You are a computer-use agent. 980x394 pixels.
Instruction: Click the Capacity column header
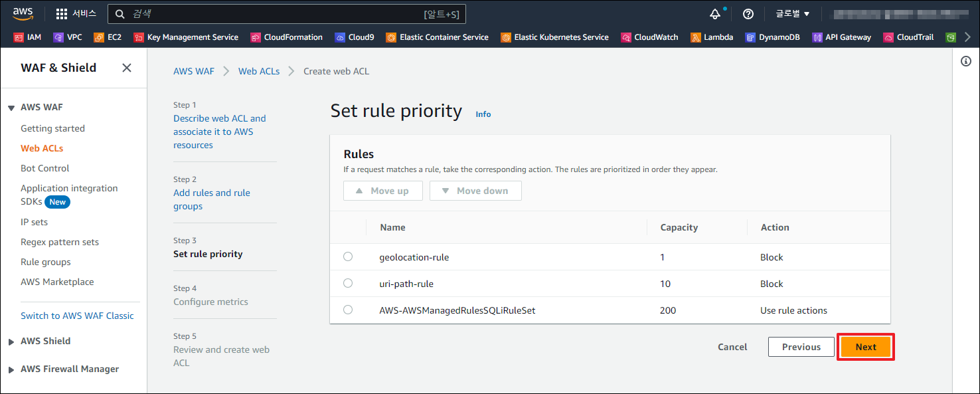coord(679,227)
